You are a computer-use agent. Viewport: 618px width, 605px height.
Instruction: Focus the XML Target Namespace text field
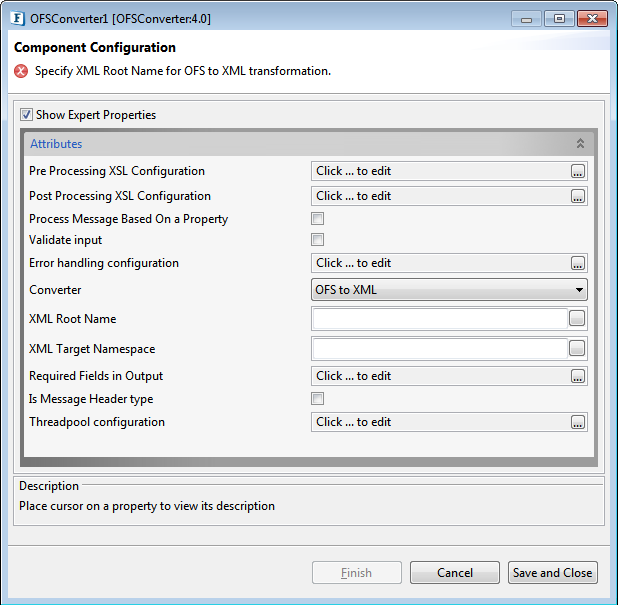440,348
